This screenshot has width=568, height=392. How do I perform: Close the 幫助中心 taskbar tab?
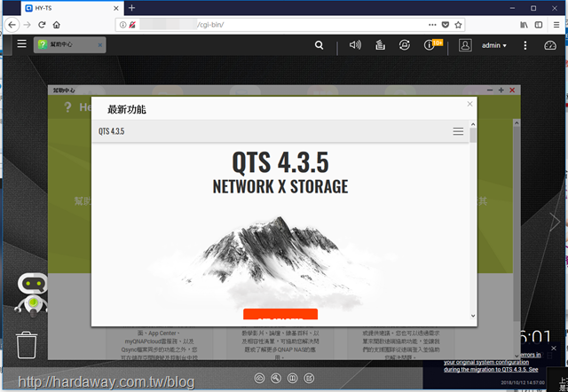(100, 45)
